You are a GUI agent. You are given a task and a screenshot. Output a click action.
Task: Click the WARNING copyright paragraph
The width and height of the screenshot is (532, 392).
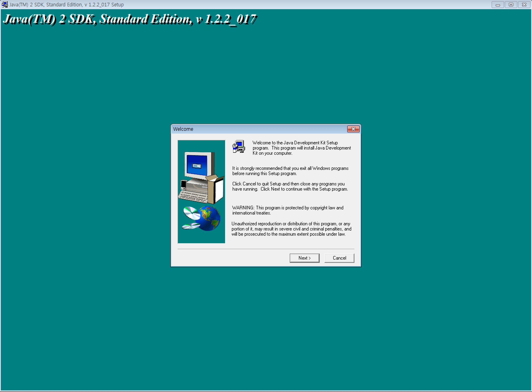tap(287, 210)
